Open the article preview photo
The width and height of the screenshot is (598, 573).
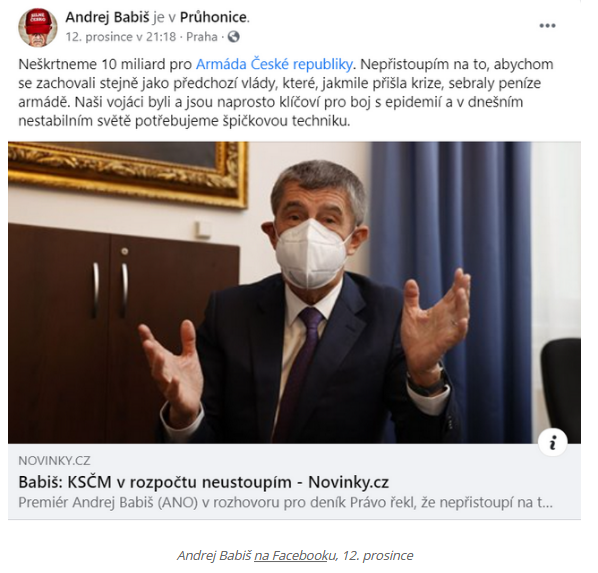[x=294, y=292]
